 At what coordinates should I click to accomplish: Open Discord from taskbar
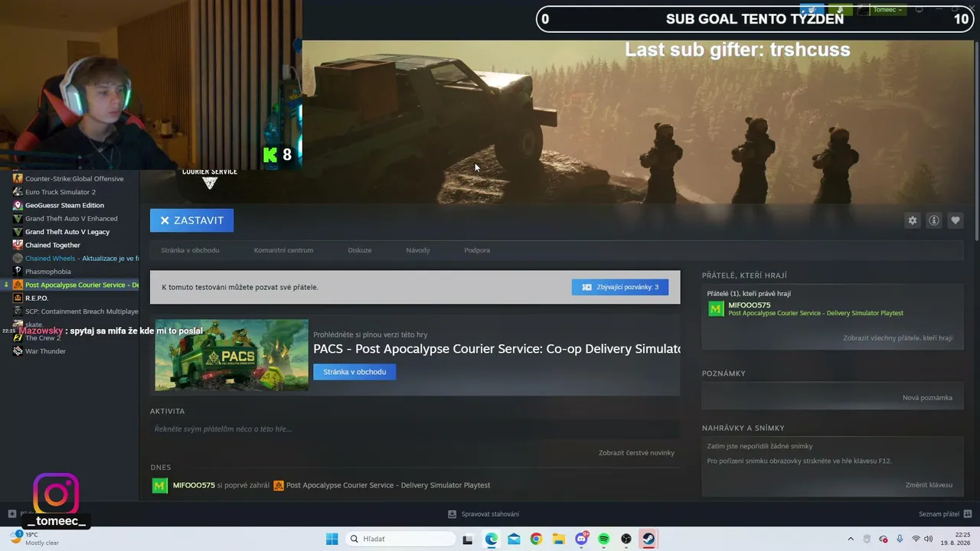(581, 539)
